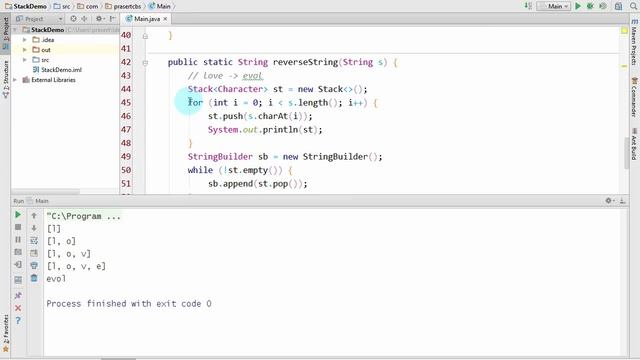Viewport: 640px width, 360px height.
Task: Click the yellow inspection status indicator
Action: point(624,31)
